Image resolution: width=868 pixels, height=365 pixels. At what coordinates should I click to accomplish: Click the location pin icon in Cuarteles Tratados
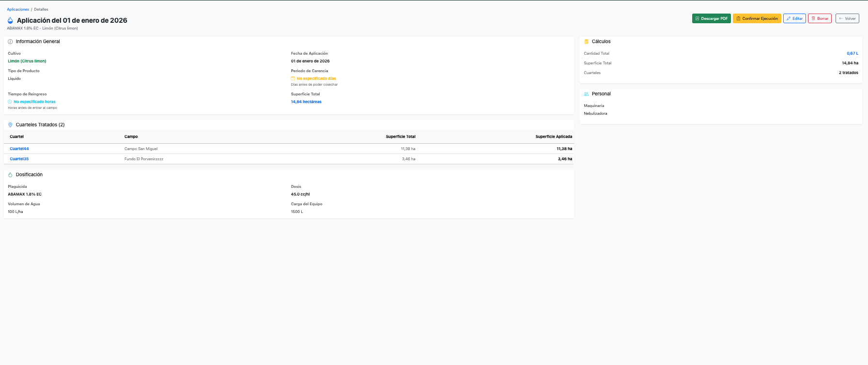10,125
